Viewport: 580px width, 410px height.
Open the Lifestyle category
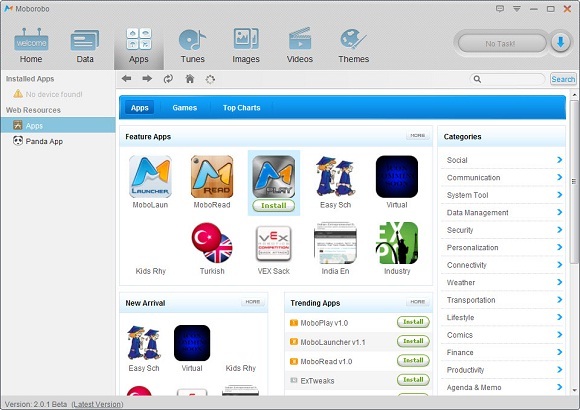tap(503, 317)
